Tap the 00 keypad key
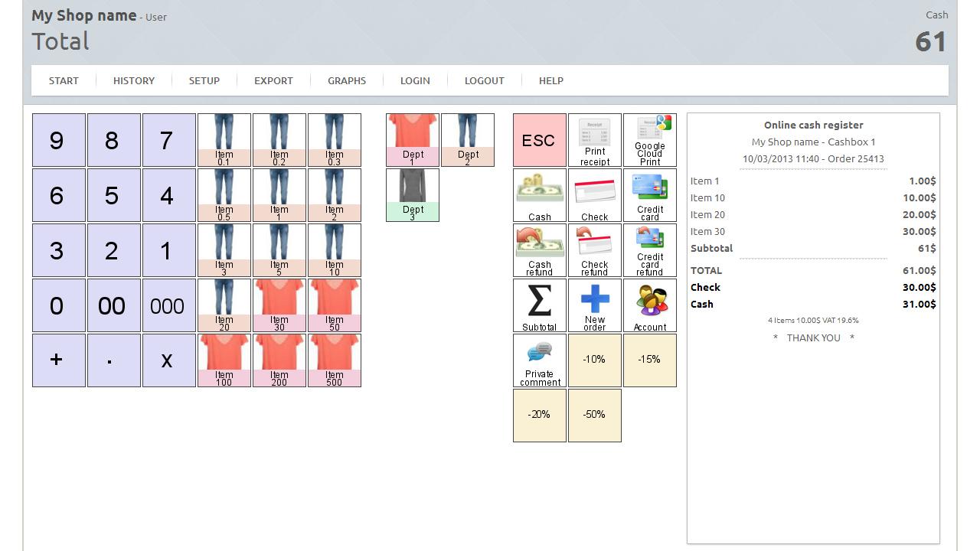Screen dimensions: 980x551 pyautogui.click(x=114, y=305)
